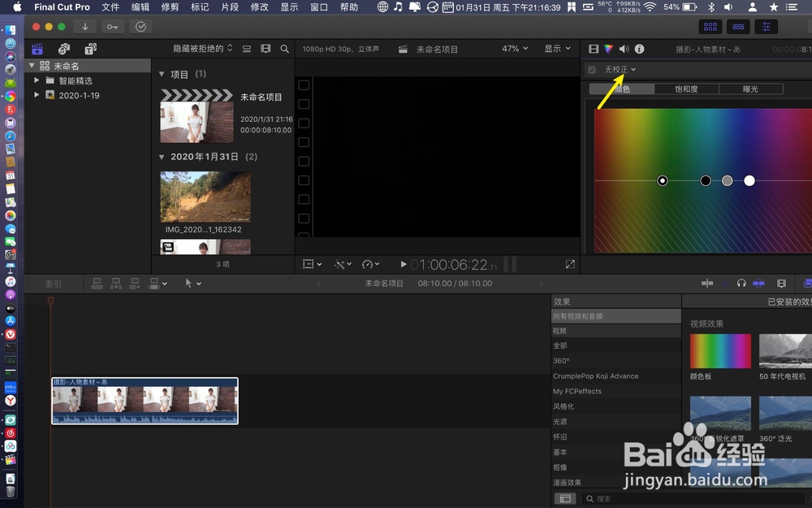Viewport: 812px width, 508px height.
Task: Open the keyword editor key icon
Action: 112,27
